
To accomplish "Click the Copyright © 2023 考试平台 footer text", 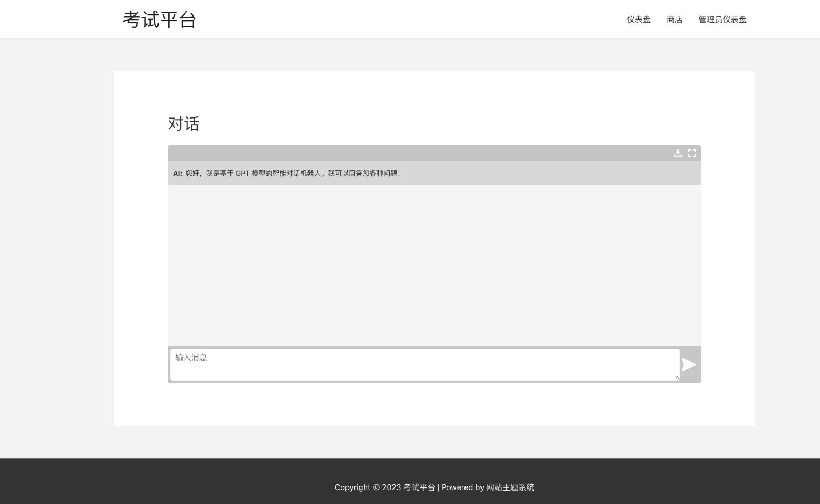I will coord(385,487).
